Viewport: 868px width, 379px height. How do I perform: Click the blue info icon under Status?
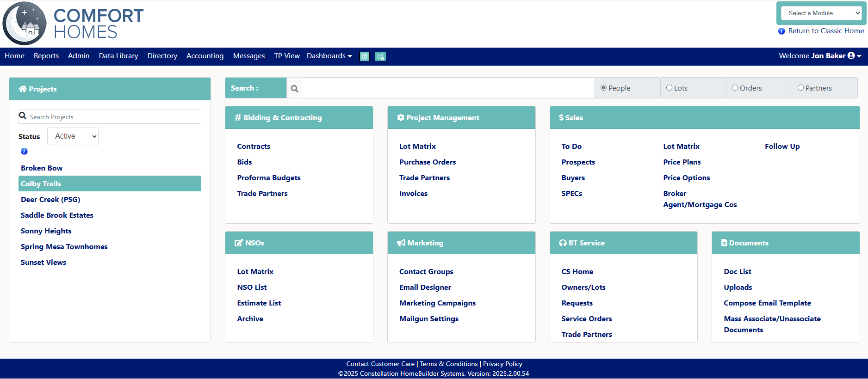(x=24, y=151)
